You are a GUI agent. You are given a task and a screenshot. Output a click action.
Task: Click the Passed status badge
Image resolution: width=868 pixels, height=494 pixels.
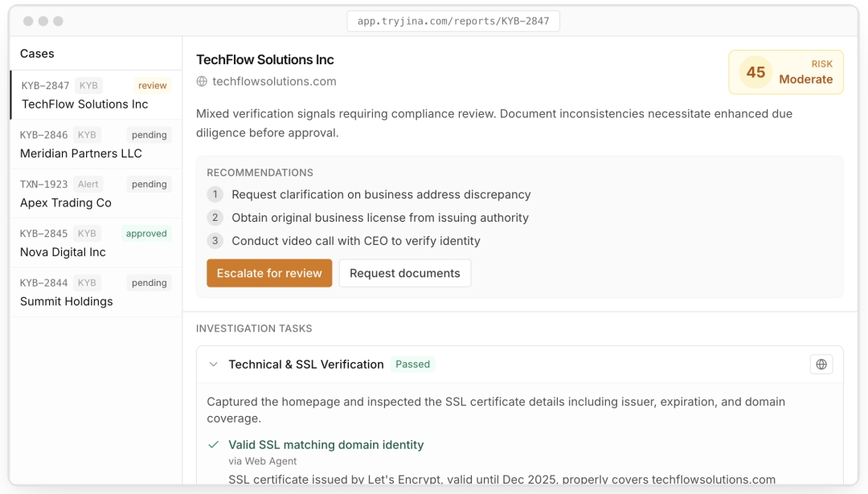(413, 365)
